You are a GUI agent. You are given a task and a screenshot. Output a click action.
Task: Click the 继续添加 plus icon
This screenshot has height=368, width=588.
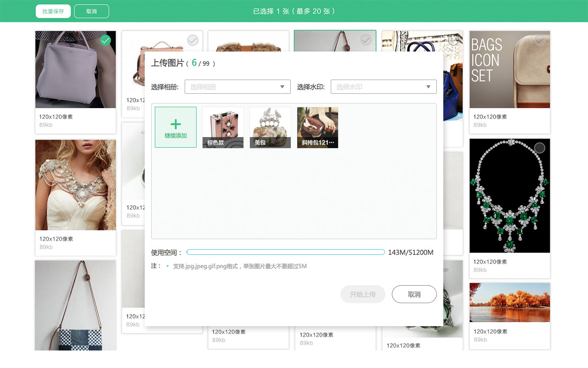[x=175, y=124]
